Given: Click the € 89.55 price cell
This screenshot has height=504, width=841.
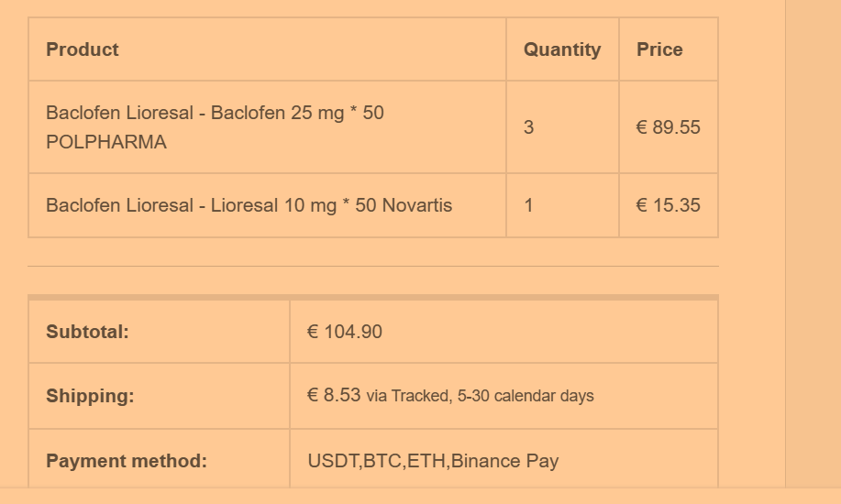Looking at the screenshot, I should point(668,127).
